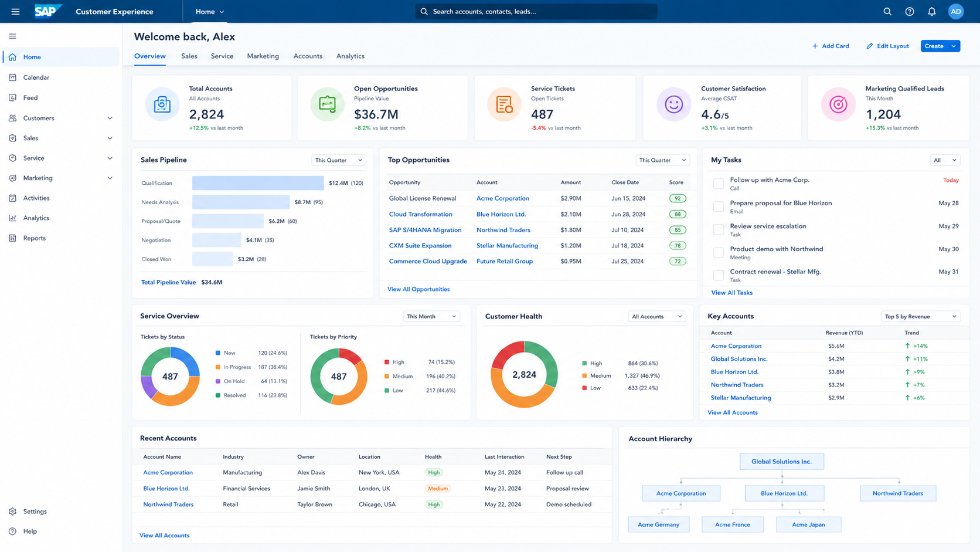Open the notifications bell icon
Screen dimensions: 980x552
[931, 12]
